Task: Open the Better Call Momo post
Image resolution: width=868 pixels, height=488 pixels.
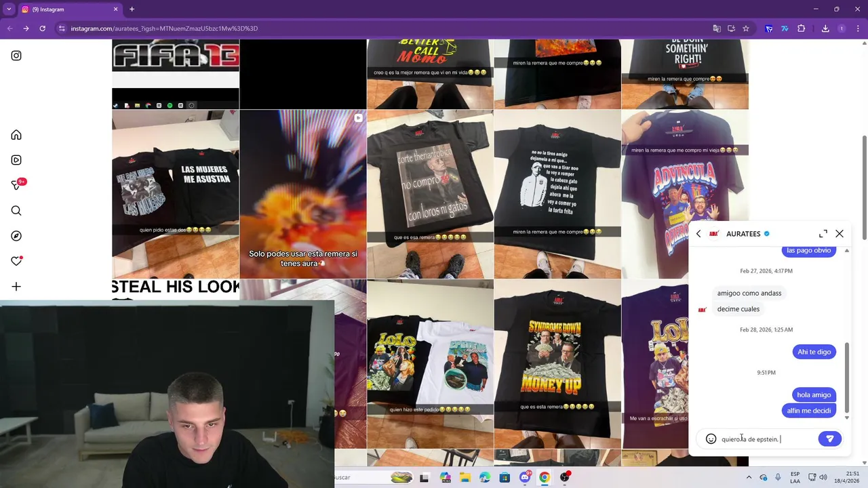Action: pos(430,73)
